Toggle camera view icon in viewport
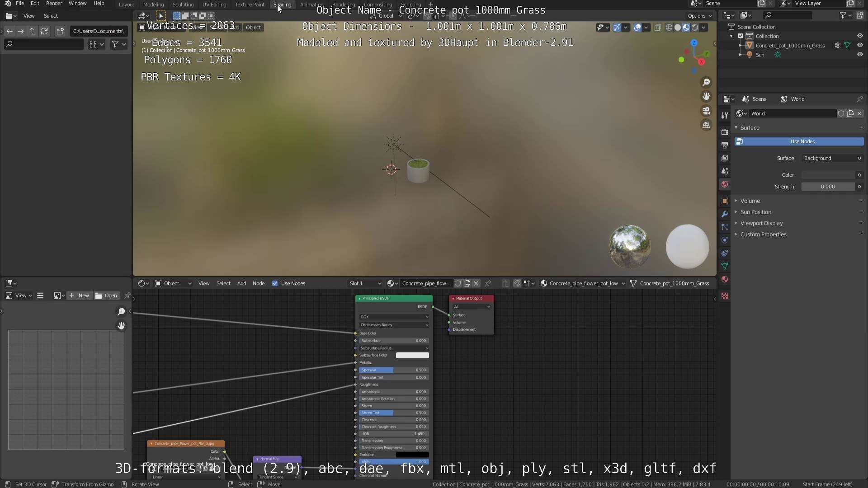This screenshot has width=868, height=488. [706, 111]
